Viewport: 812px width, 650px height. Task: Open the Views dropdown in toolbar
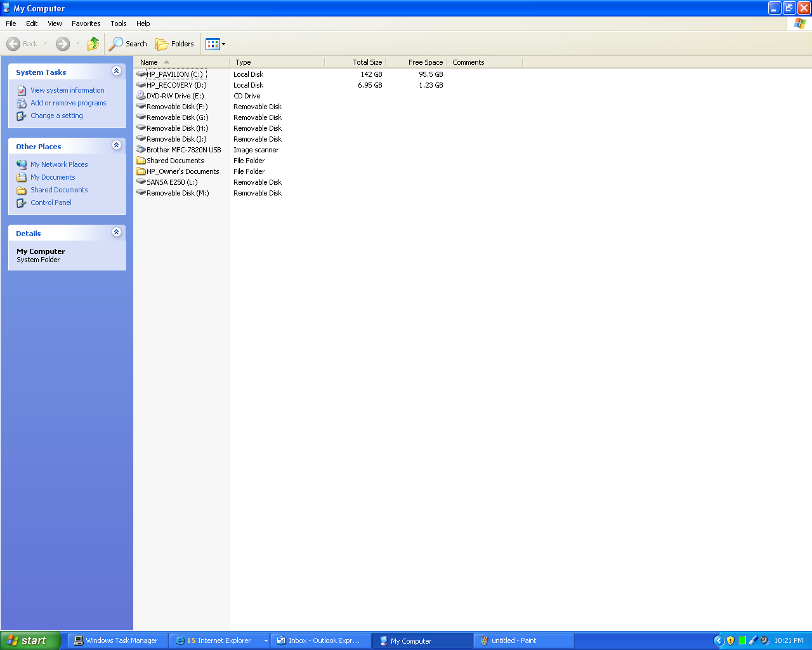click(216, 44)
